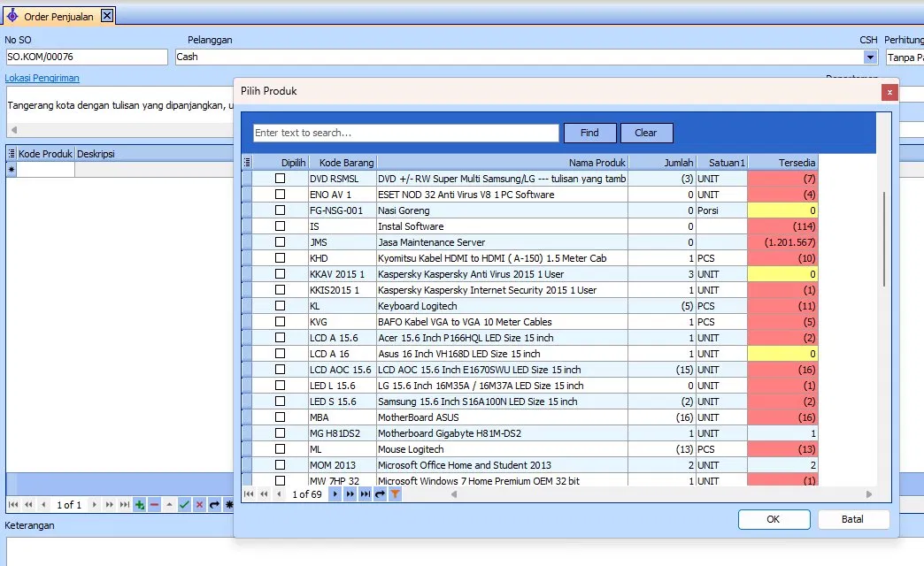
Task: Click the Deskripsi column header in order grid
Action: click(154, 154)
